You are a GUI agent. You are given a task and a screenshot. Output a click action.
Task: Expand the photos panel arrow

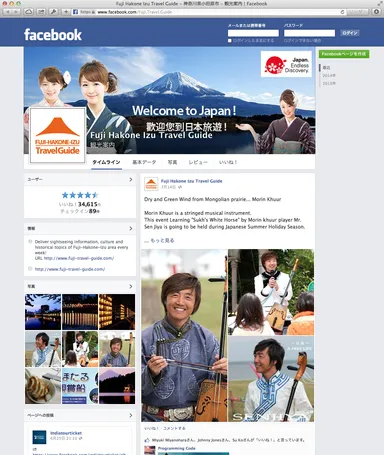coord(131,287)
